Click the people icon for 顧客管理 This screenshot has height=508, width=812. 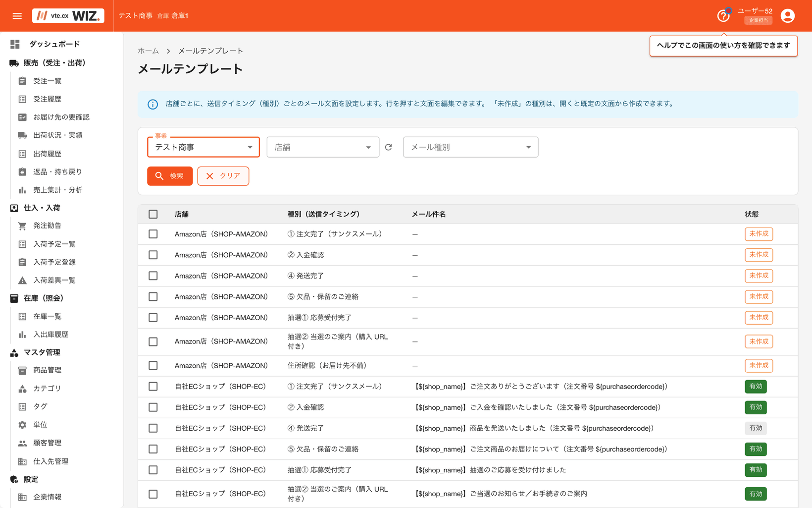point(22,443)
